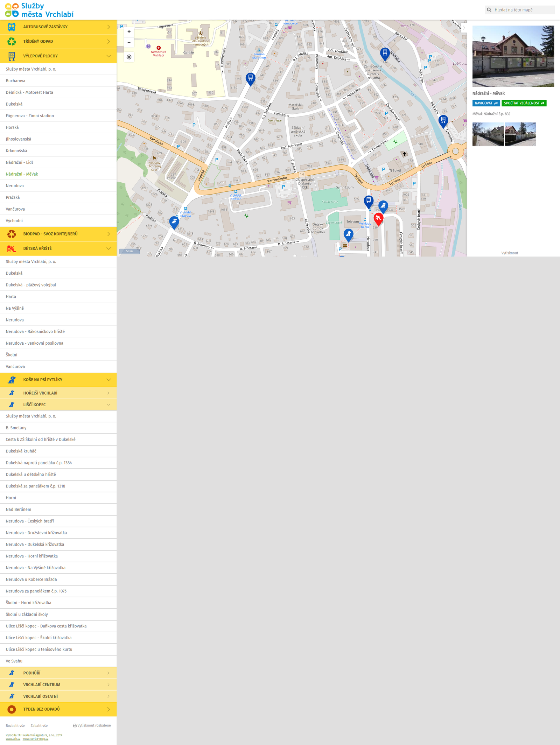Expand the Vrchlabí ostatní subsection chevron
The width and height of the screenshot is (560, 745).
tap(108, 696)
